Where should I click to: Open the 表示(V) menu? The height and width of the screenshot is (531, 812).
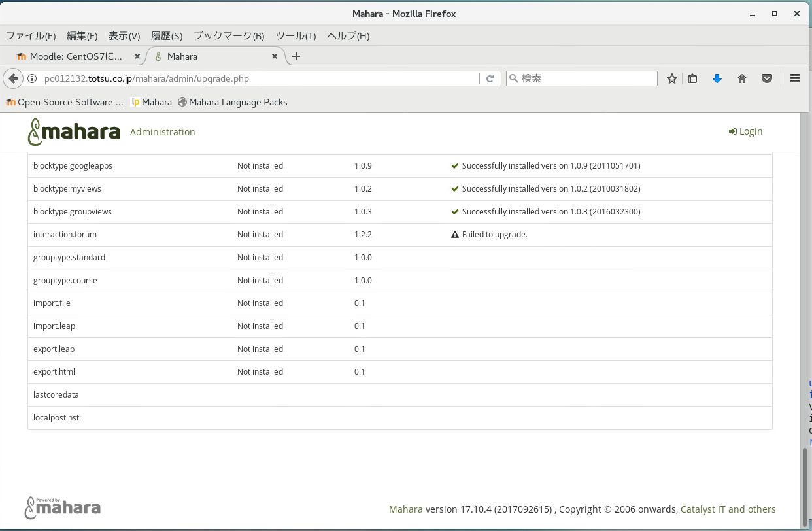[124, 36]
